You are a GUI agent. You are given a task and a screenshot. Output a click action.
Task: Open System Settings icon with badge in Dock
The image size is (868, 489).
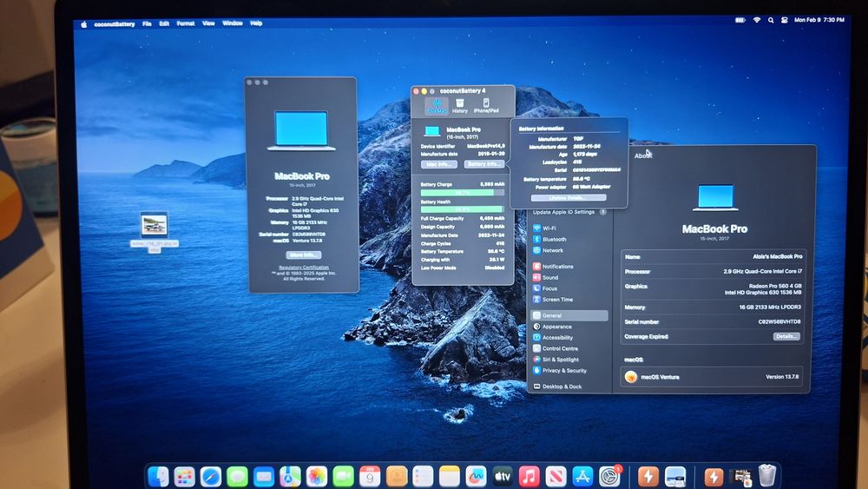tap(609, 476)
